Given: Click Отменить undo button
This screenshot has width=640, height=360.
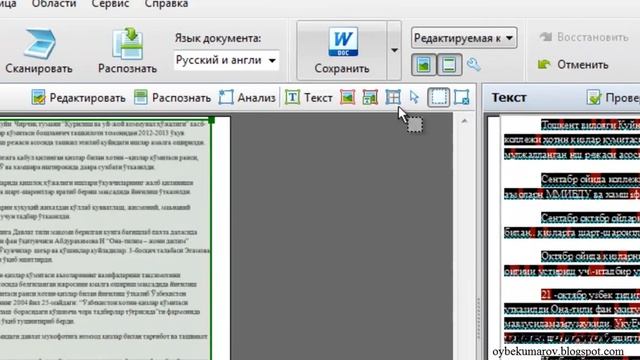Looking at the screenshot, I should (x=573, y=64).
